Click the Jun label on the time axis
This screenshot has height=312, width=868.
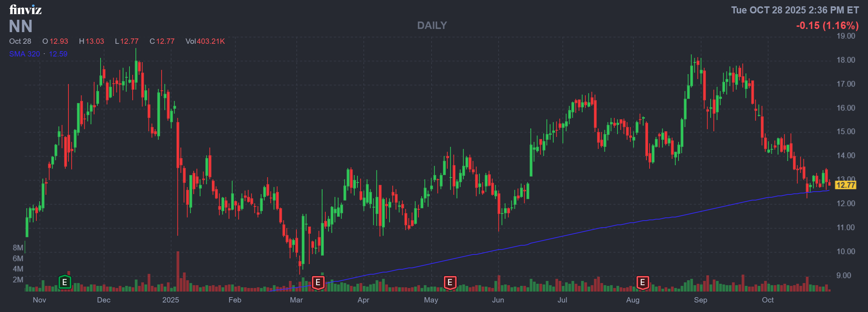(x=498, y=300)
